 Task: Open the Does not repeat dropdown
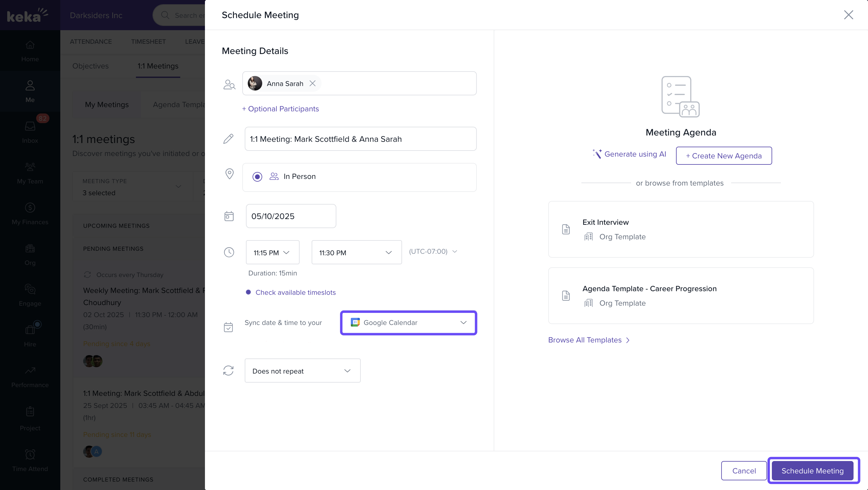(302, 371)
